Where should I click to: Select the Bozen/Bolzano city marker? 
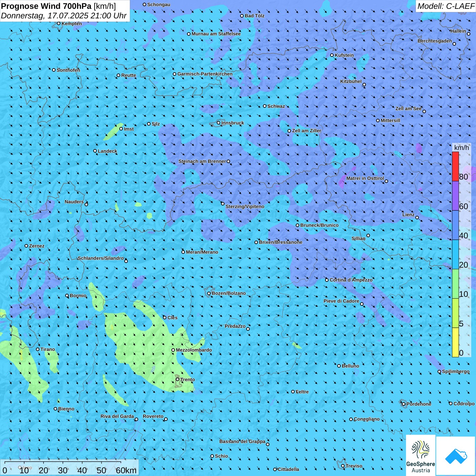209,293
